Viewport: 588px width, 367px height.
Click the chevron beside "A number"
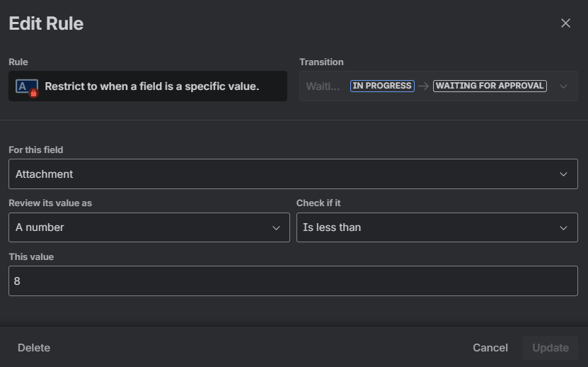(276, 227)
